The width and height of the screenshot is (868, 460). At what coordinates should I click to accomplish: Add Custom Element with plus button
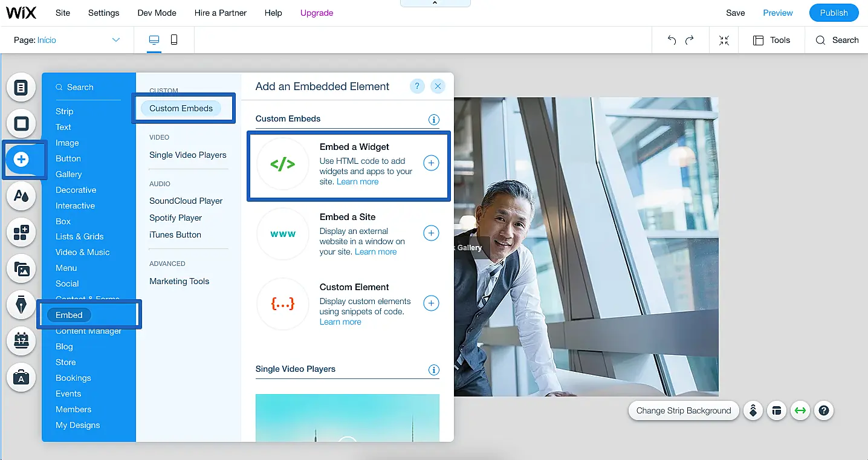[431, 303]
